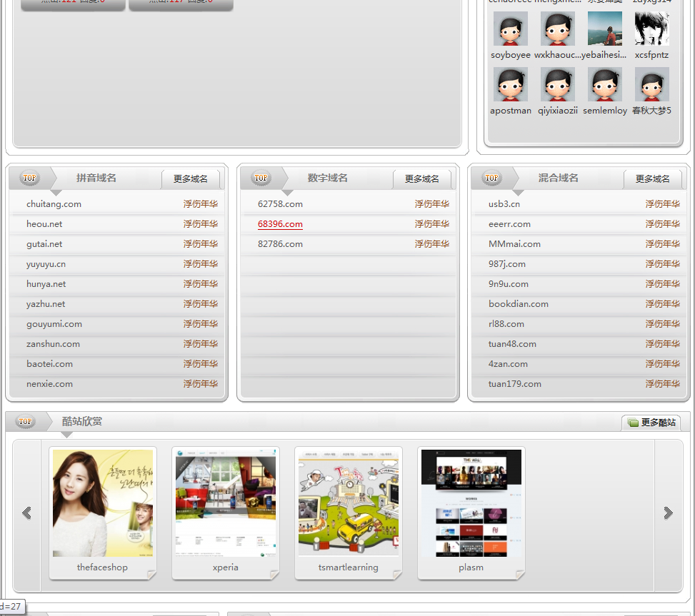Viewport: 695px width, 616px height.
Task: Click the 混合域名 panel heading
Action: [x=559, y=178]
